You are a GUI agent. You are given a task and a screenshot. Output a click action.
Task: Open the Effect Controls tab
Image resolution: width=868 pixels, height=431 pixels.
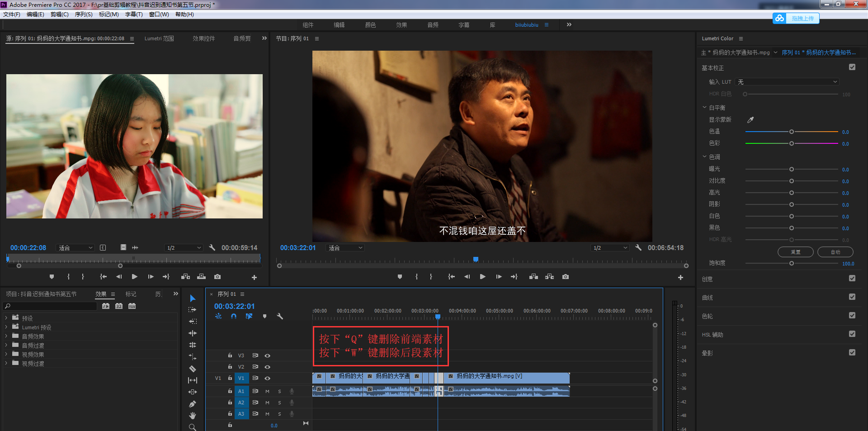204,38
